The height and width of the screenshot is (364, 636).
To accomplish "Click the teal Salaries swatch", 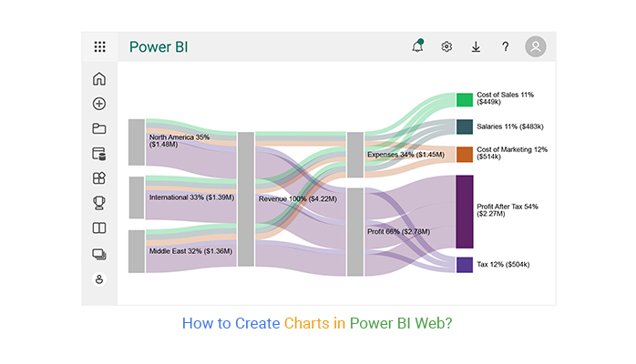I will point(465,126).
